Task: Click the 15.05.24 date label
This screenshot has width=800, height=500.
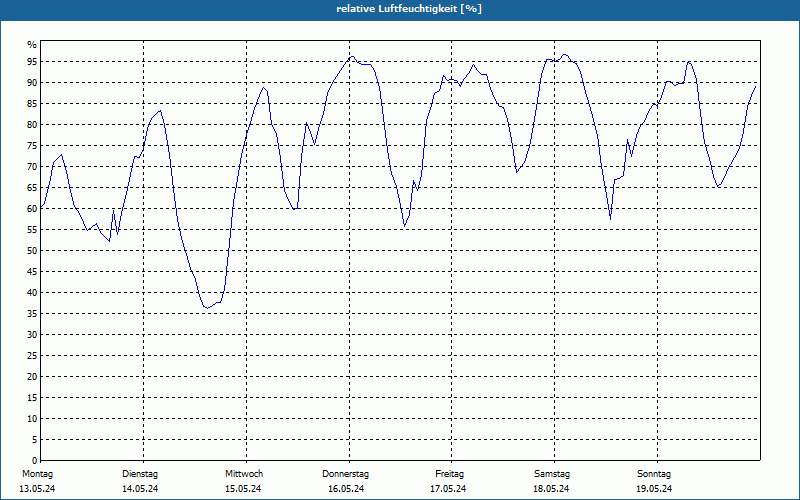Action: tap(243, 489)
